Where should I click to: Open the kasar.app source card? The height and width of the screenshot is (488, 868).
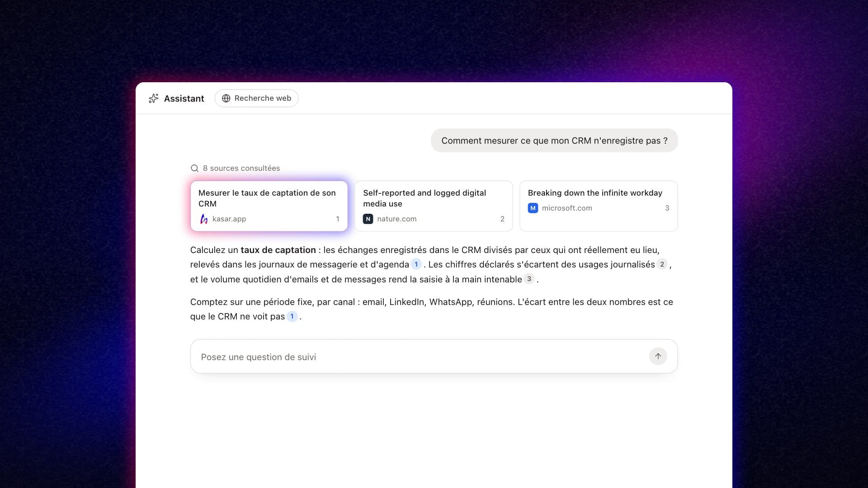269,206
